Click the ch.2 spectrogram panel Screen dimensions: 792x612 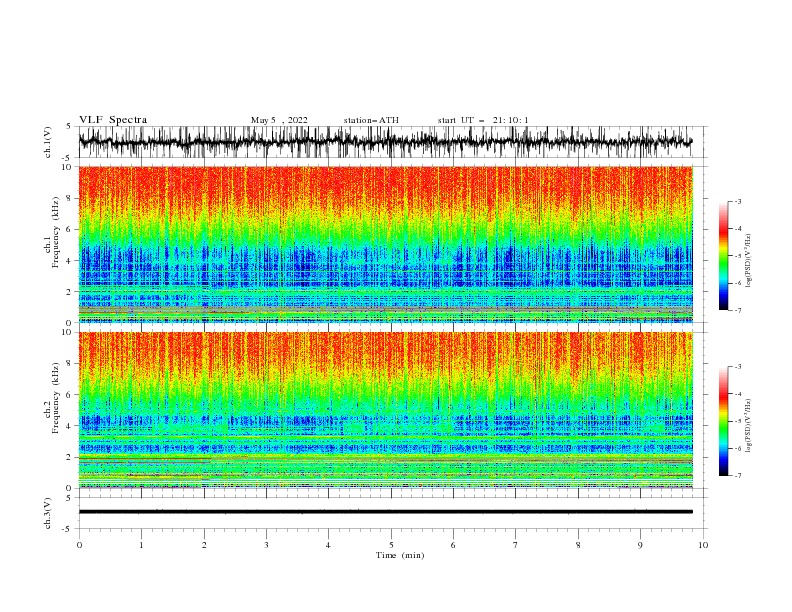coord(385,410)
